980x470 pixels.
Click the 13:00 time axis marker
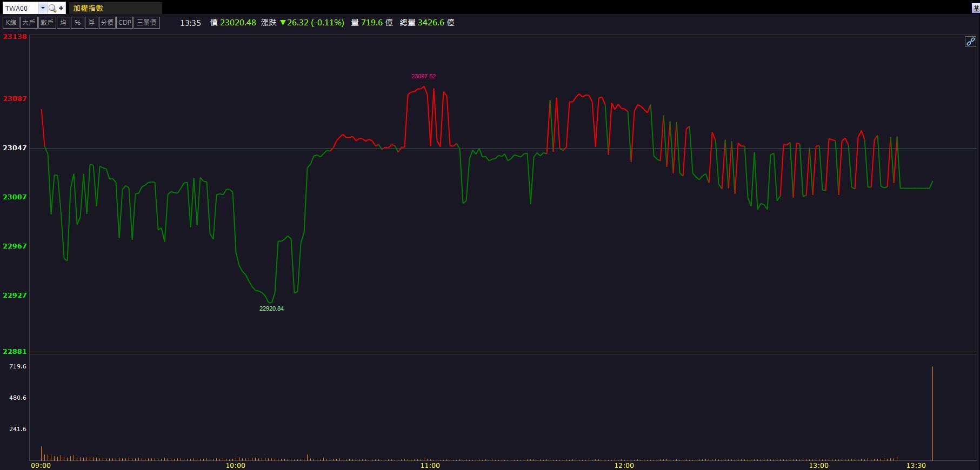point(819,465)
